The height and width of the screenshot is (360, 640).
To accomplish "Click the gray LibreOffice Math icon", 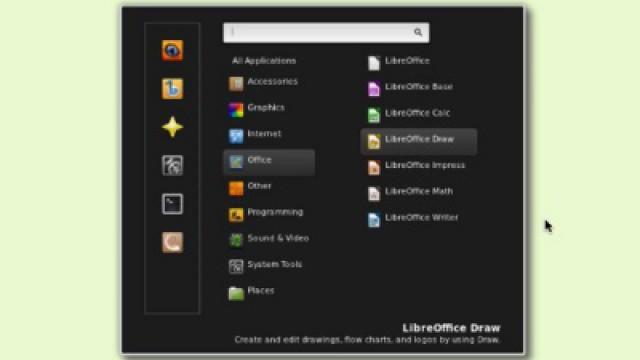I will point(373,194).
